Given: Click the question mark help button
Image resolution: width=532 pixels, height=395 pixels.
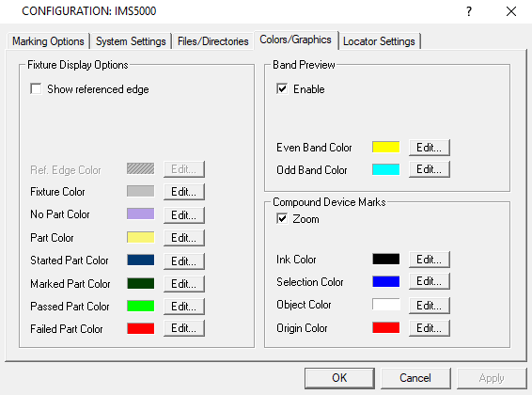Looking at the screenshot, I should pyautogui.click(x=468, y=11).
